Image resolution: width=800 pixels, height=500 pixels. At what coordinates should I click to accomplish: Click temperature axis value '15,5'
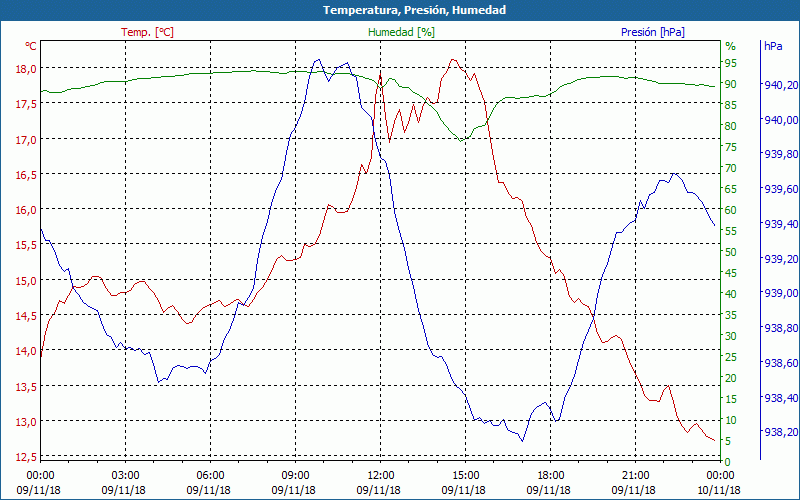tap(26, 245)
